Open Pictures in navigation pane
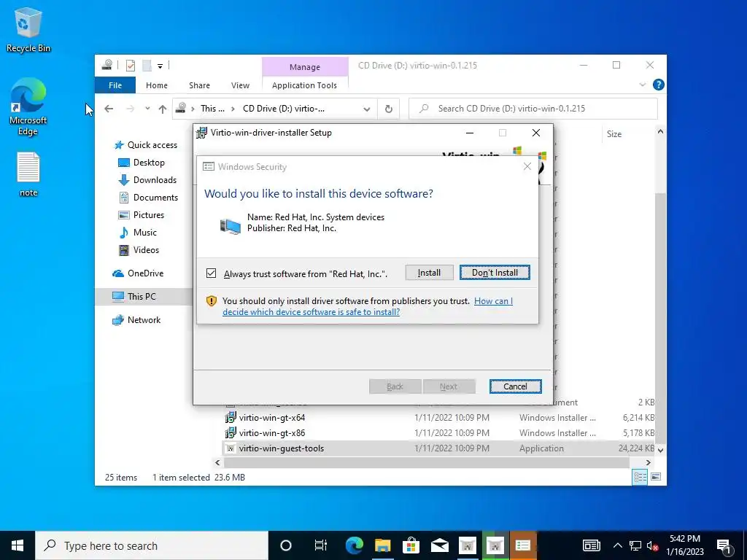This screenshot has height=560, width=747. 141,215
